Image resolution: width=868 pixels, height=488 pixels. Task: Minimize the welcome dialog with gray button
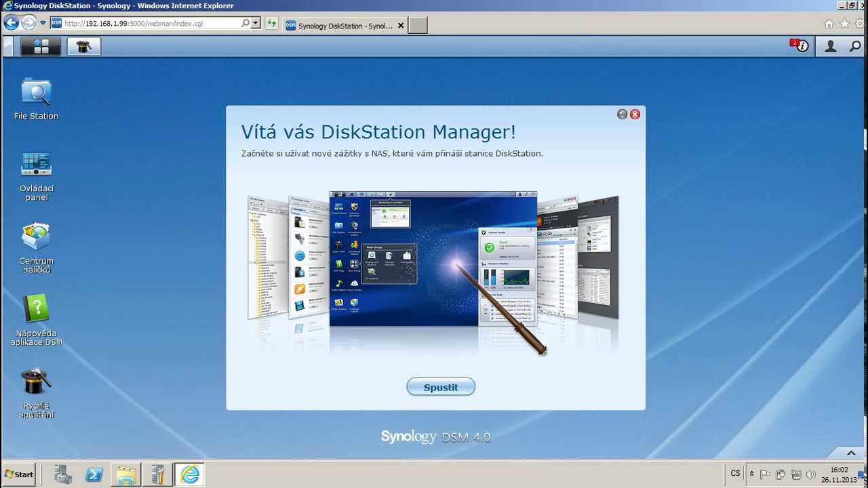coord(622,115)
